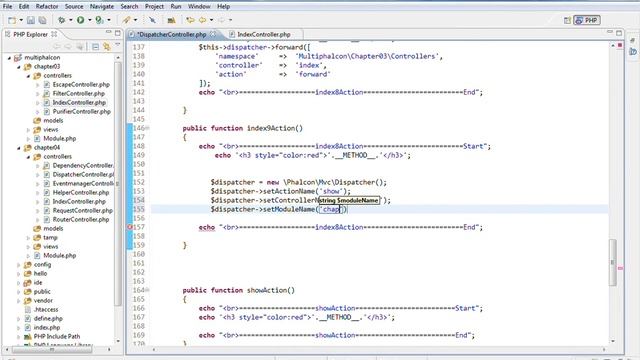The height and width of the screenshot is (360, 640).
Task: Click the Save All toolbar icon
Action: click(42, 20)
